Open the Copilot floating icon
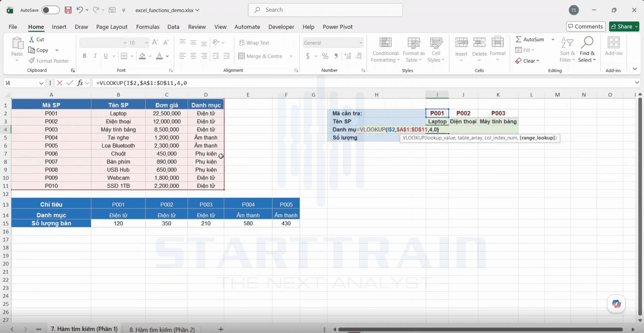Screen dimensions: 644x333 pyautogui.click(x=616, y=304)
